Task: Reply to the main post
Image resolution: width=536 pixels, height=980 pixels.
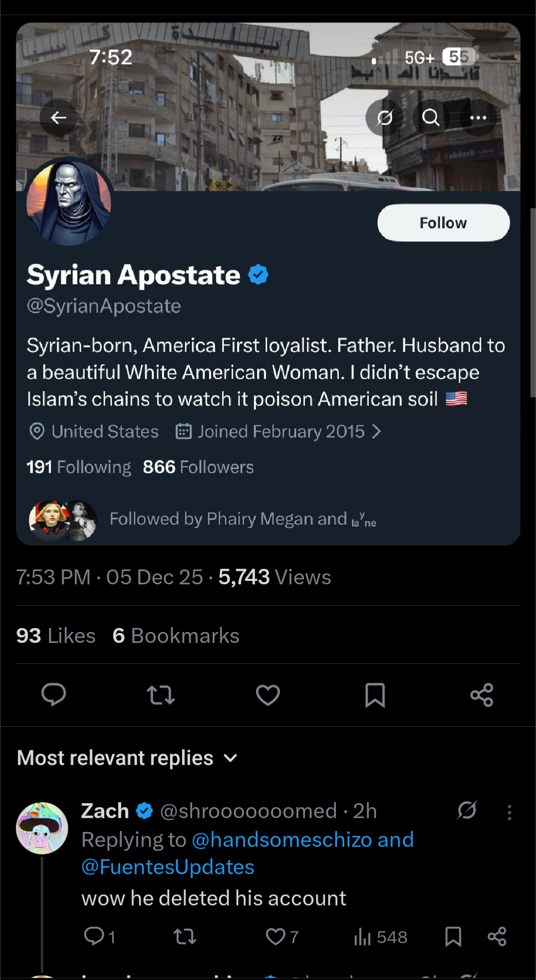Action: (x=54, y=694)
